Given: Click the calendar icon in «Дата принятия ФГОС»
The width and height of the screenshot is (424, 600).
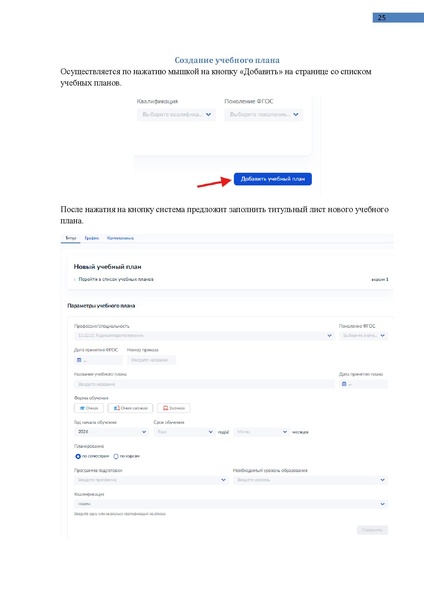Looking at the screenshot, I should coord(79,360).
